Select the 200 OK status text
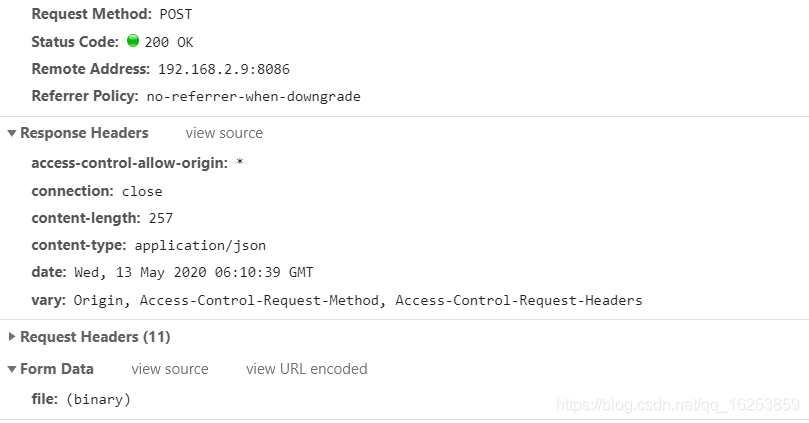This screenshot has height=423, width=809. click(x=169, y=42)
